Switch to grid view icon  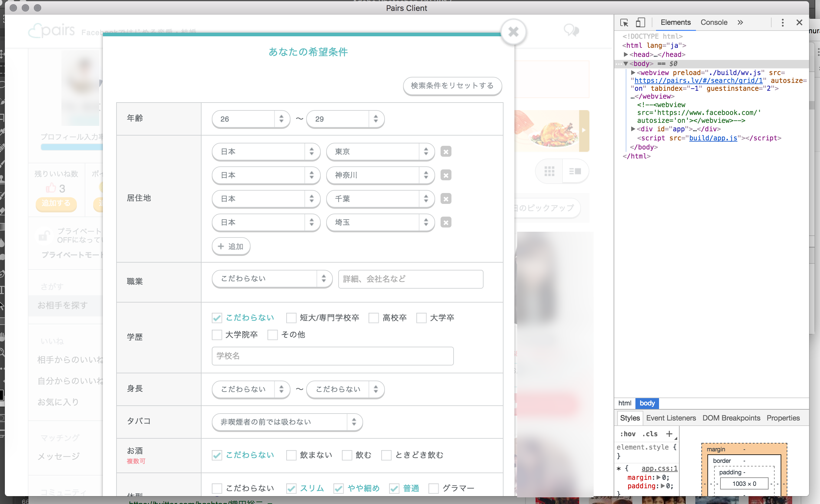[549, 171]
